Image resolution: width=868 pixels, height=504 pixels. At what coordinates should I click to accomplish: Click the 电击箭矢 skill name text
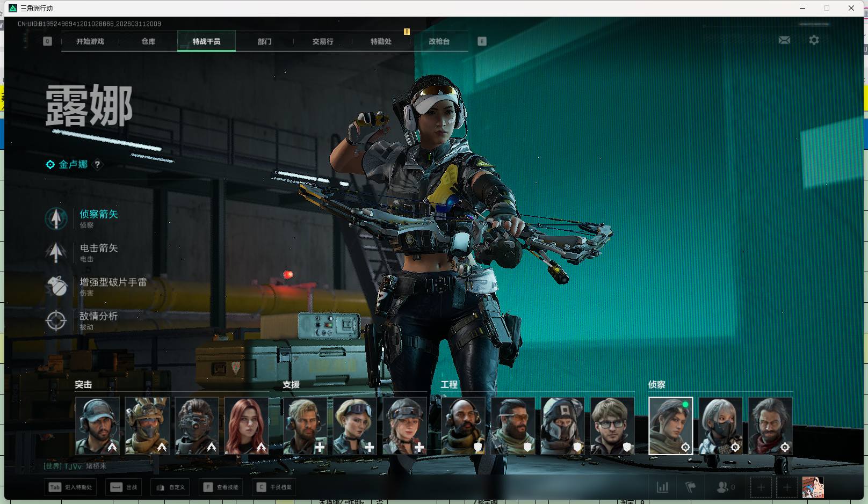(99, 248)
